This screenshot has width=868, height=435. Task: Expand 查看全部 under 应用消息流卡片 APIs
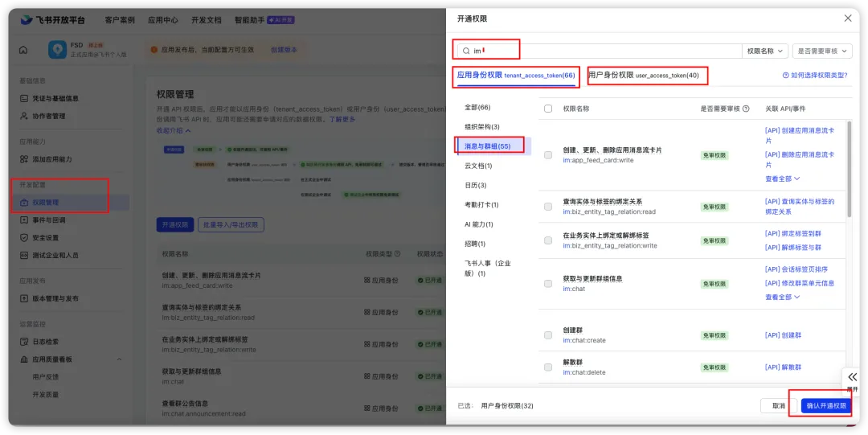coord(782,179)
